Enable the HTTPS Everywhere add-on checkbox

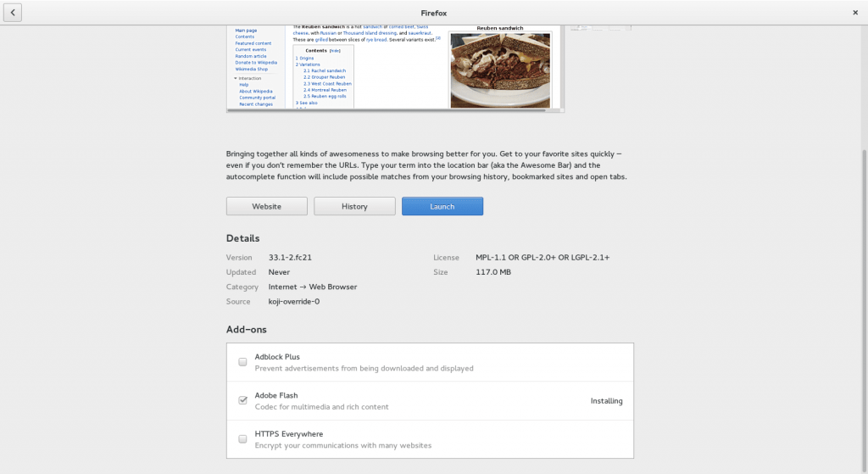(242, 438)
